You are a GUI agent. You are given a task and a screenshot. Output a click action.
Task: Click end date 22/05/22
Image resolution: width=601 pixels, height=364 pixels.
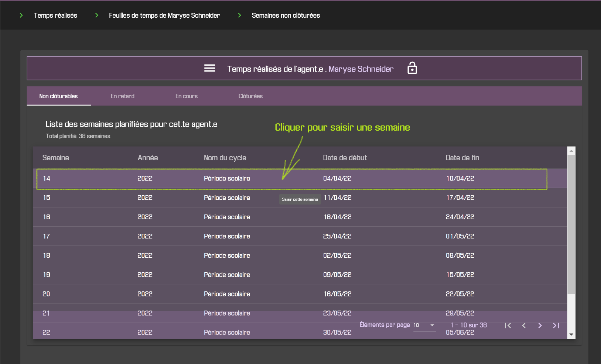point(460,294)
